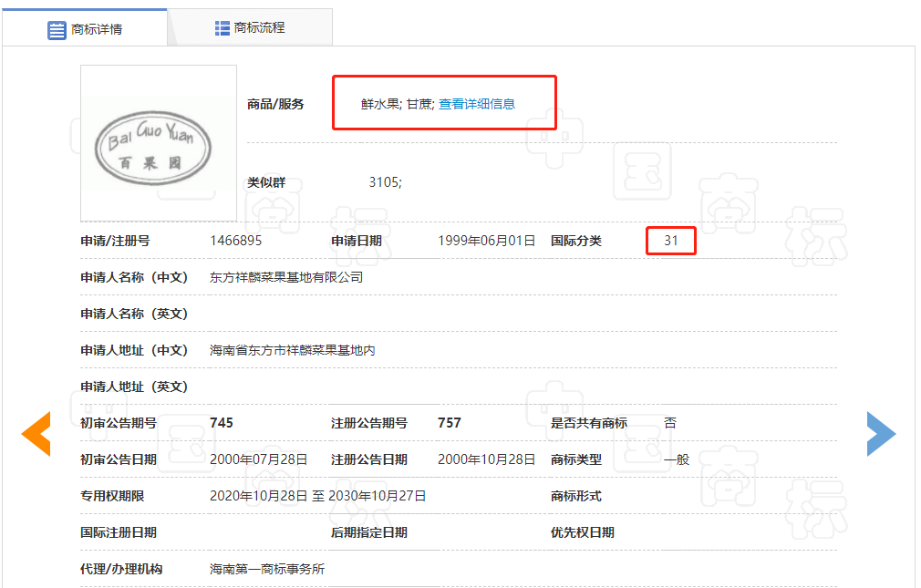Click registration announcement issue number 757
This screenshot has height=588, width=921.
[x=450, y=423]
